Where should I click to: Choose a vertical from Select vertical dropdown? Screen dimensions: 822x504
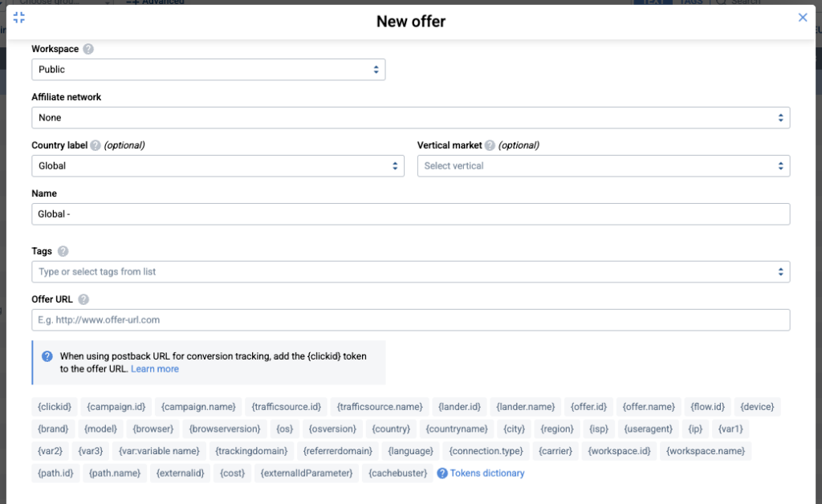(x=603, y=166)
